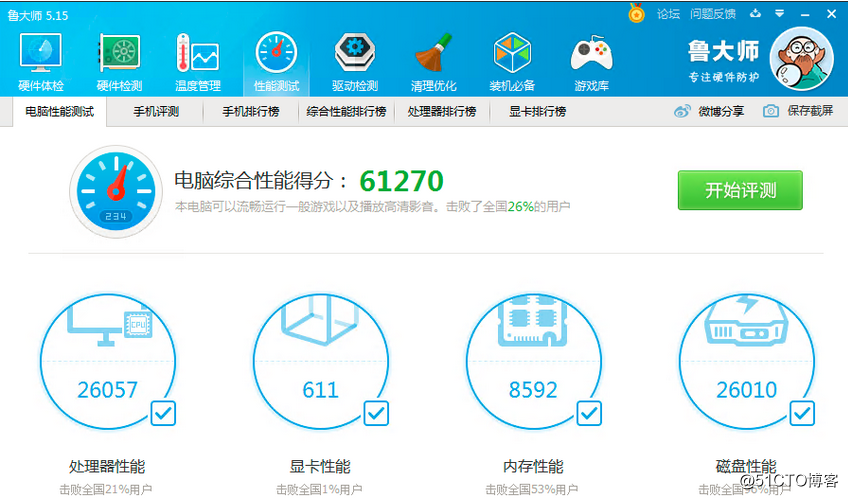The width and height of the screenshot is (848, 499).
Task: Switch to 电脑性能测试 tab
Action: click(59, 112)
